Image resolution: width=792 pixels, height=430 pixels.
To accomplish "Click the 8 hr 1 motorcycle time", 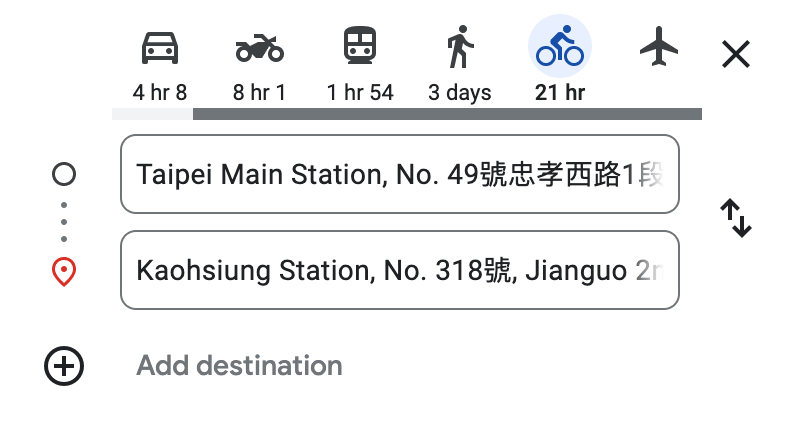I will pyautogui.click(x=260, y=93).
